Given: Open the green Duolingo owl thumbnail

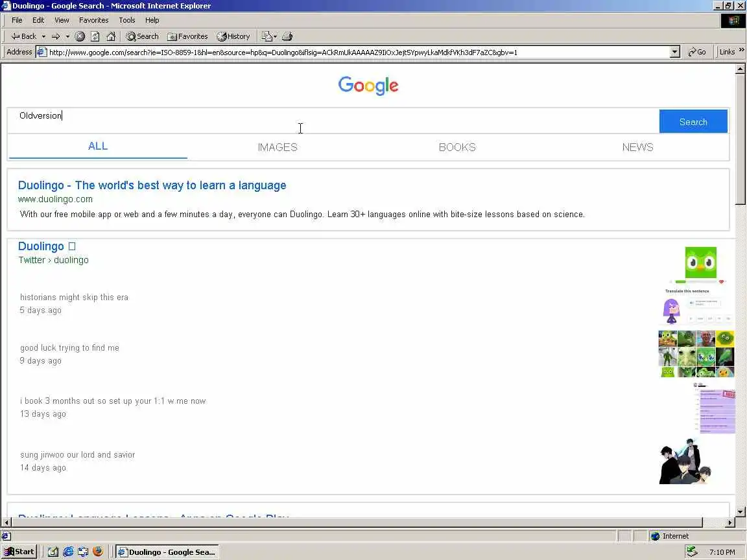Looking at the screenshot, I should (700, 262).
